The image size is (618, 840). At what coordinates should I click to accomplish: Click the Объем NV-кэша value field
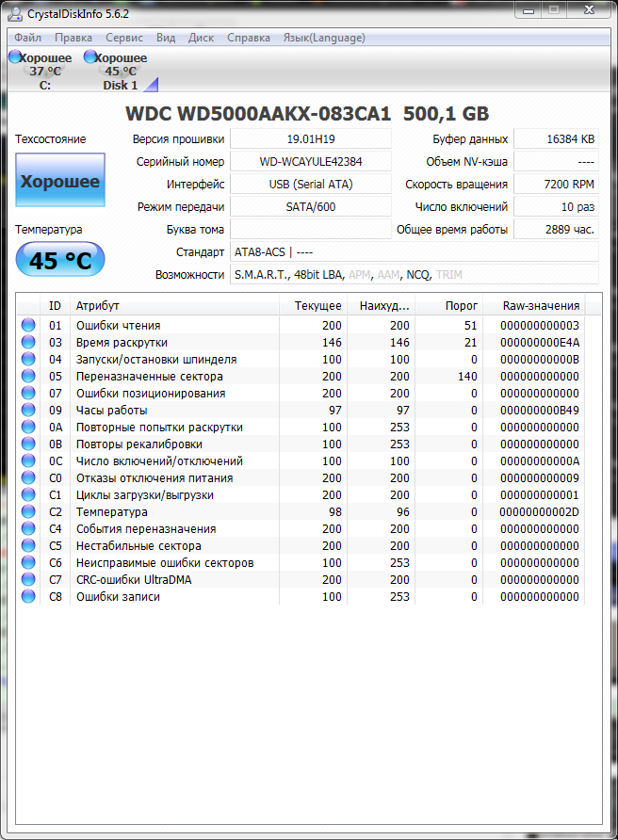(557, 162)
